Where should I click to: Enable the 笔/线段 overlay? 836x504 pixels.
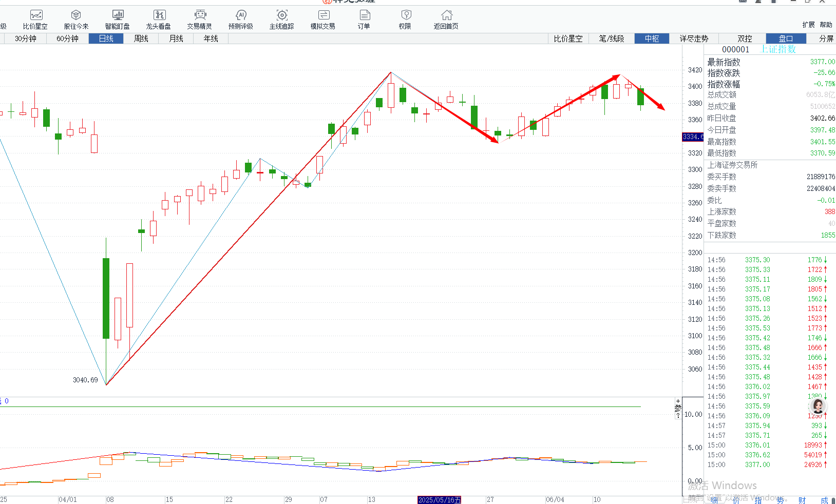click(612, 38)
